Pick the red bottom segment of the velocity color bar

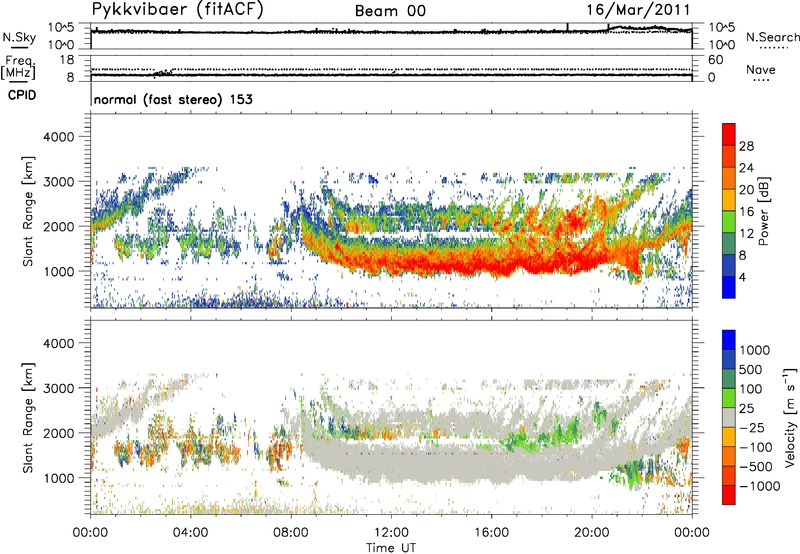729,495
